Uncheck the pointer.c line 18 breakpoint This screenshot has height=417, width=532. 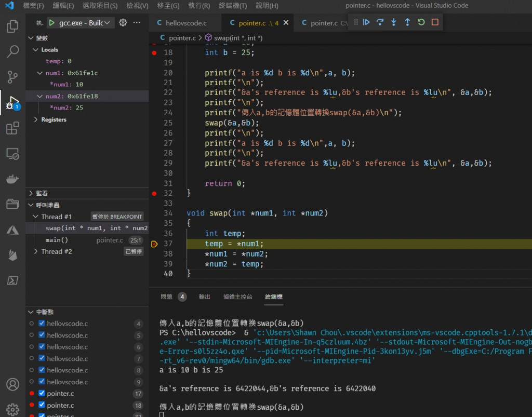42,405
